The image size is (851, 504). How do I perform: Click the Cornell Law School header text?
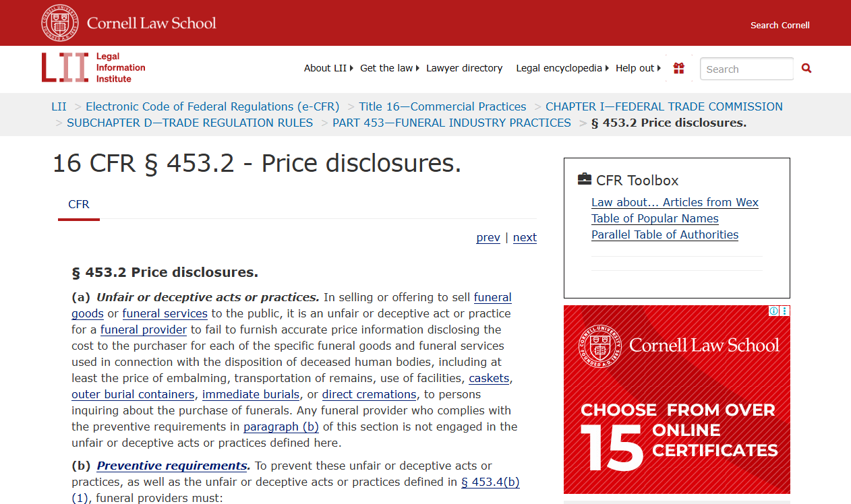tap(152, 23)
